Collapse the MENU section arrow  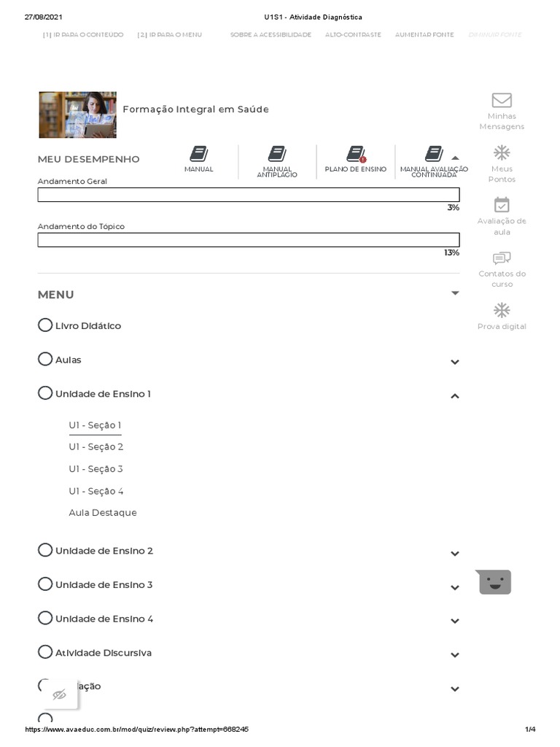(455, 293)
